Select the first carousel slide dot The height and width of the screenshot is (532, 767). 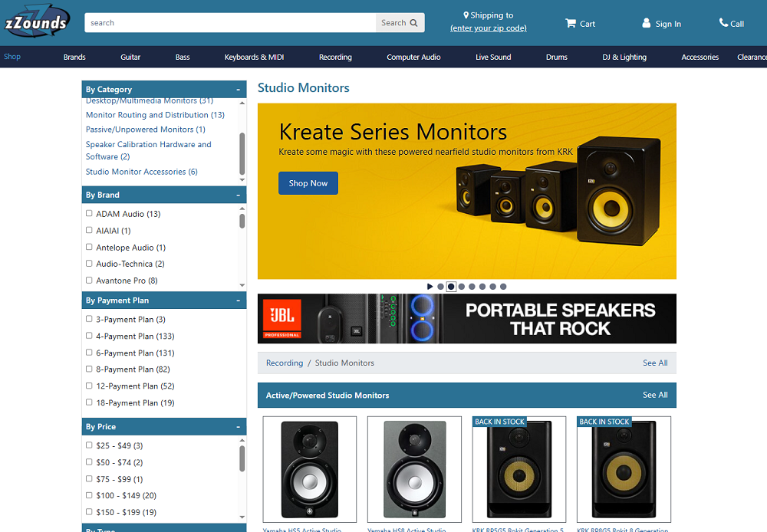pos(441,287)
